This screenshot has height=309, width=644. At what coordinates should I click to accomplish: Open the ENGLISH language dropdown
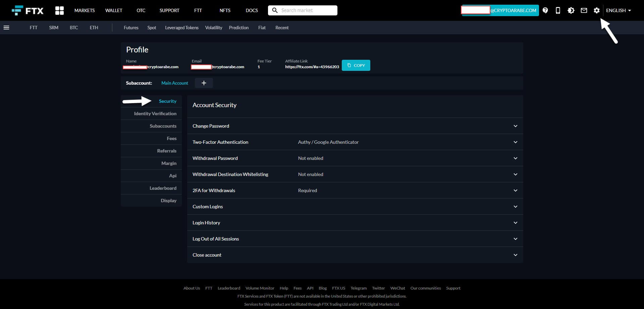tap(619, 10)
